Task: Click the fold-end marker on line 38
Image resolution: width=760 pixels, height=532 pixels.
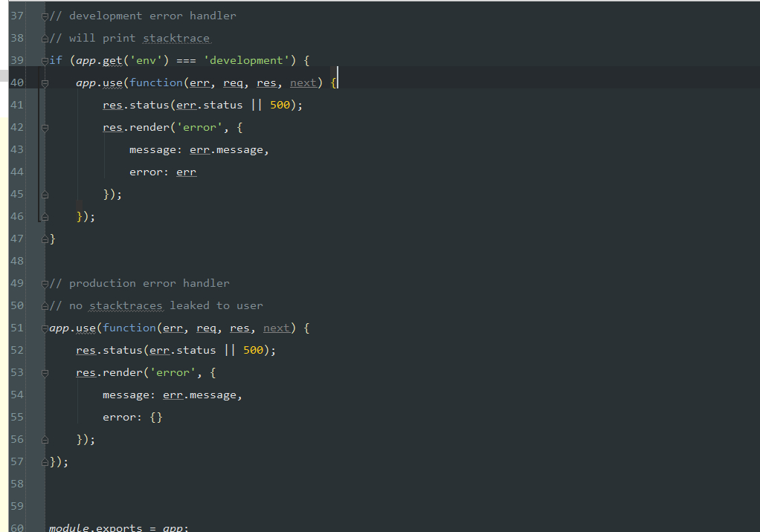Action: pos(45,38)
